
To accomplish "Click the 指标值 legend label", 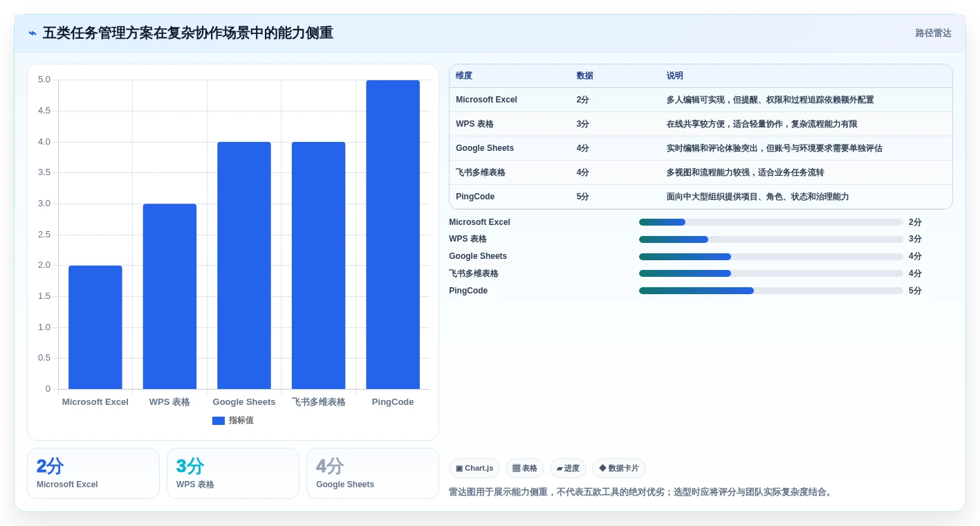I will [x=241, y=421].
